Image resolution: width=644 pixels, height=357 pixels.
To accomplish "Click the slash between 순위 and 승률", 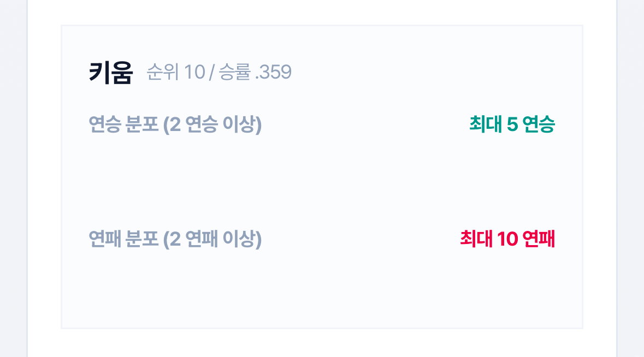I will point(212,73).
